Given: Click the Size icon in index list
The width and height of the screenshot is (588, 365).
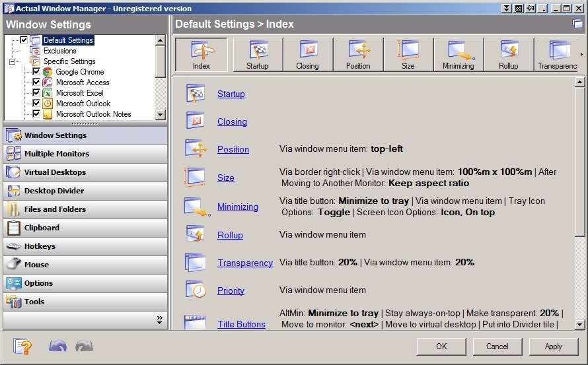Looking at the screenshot, I should (x=194, y=178).
